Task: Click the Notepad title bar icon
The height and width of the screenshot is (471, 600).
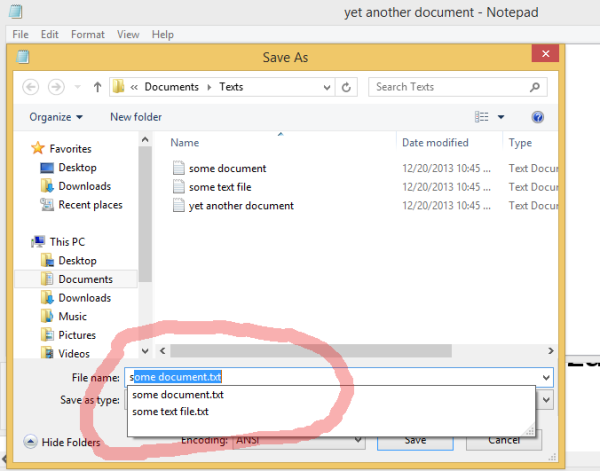Action: (16, 11)
